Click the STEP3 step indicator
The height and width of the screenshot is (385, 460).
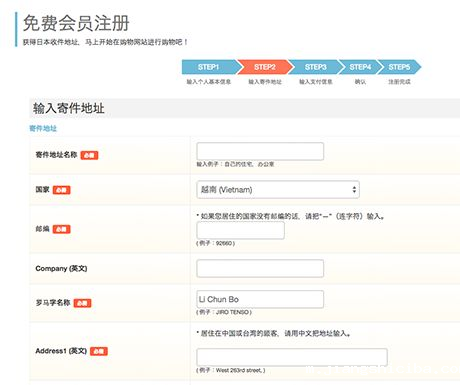(x=316, y=67)
